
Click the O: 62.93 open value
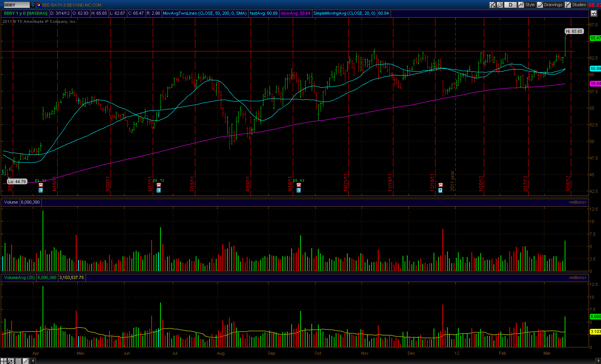80,13
